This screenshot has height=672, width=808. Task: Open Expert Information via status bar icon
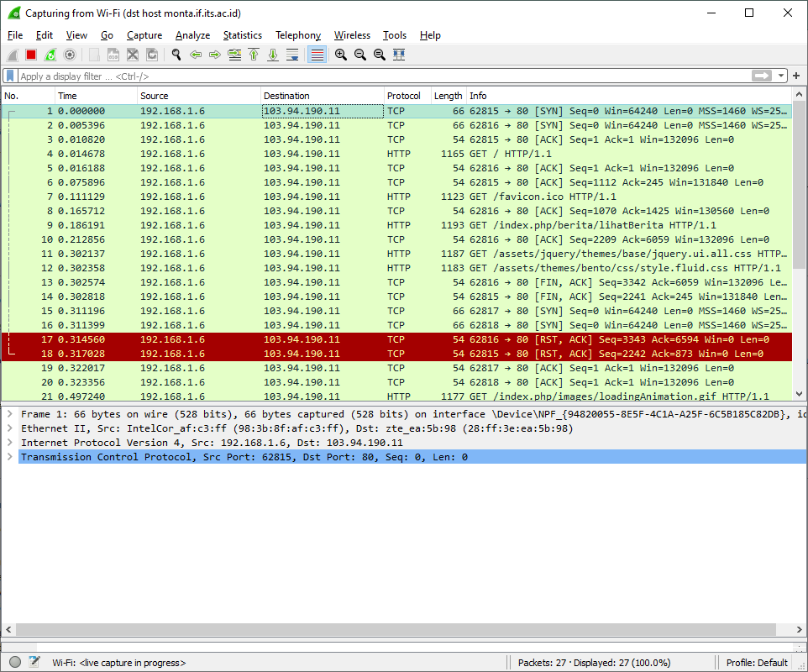tap(13, 662)
